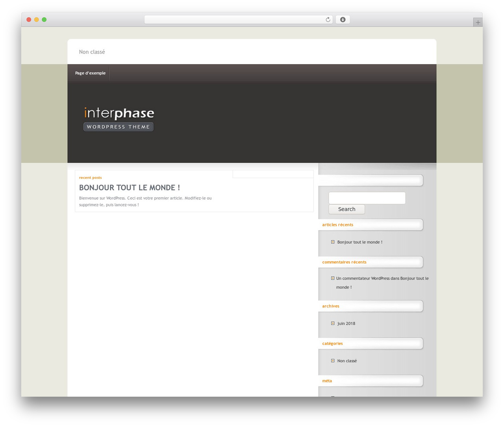Click the articles récents heading

coord(337,225)
